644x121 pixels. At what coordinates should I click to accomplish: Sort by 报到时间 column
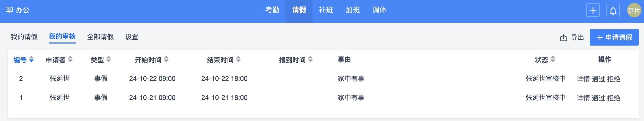click(310, 59)
